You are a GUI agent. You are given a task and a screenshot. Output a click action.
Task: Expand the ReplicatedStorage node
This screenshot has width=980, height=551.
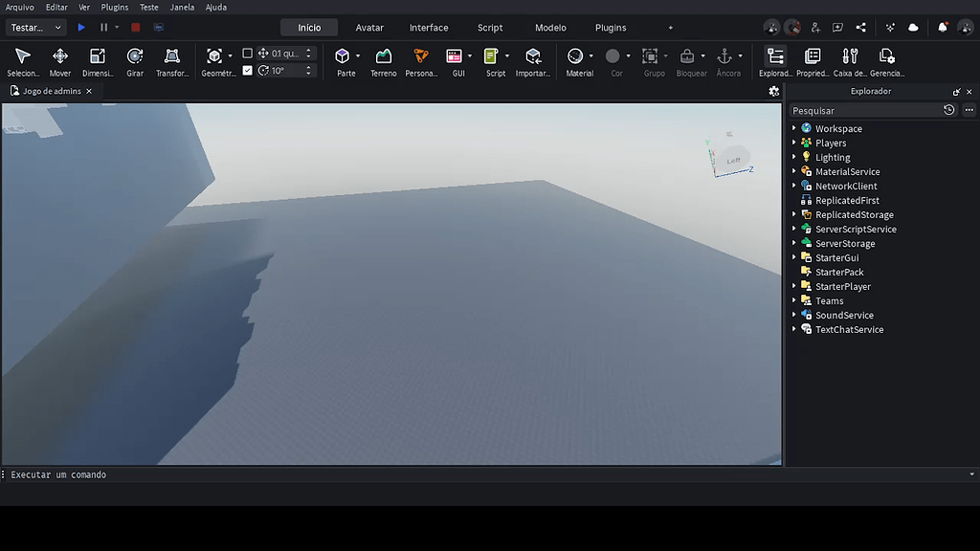794,214
